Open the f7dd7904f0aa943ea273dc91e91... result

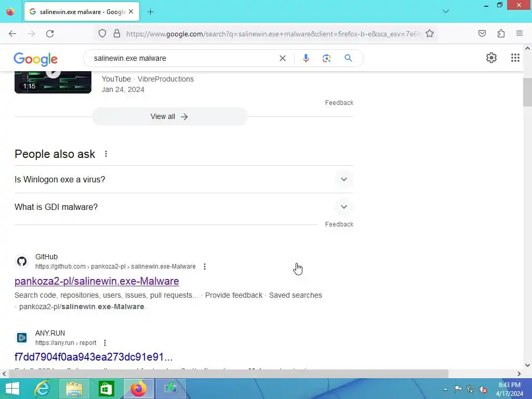click(x=94, y=357)
